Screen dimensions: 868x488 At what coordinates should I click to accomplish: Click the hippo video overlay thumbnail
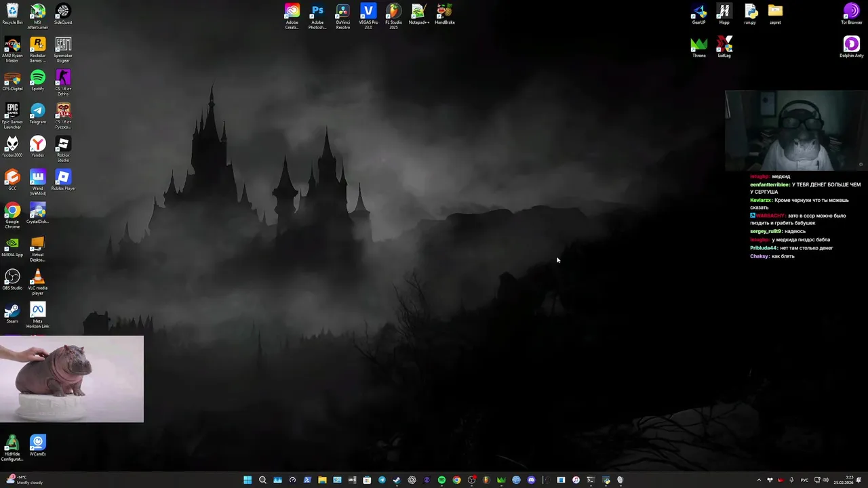[72, 379]
